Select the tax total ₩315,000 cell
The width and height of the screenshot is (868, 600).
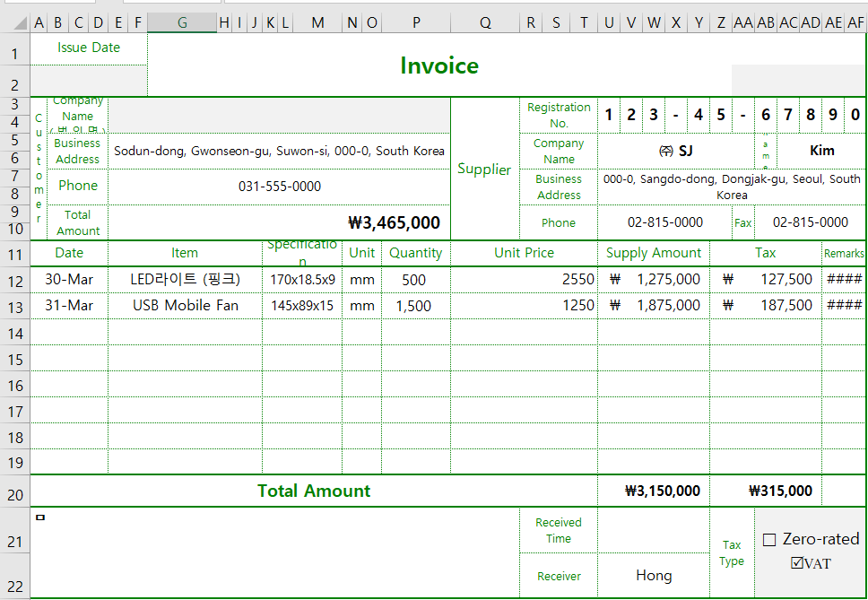[x=765, y=491]
